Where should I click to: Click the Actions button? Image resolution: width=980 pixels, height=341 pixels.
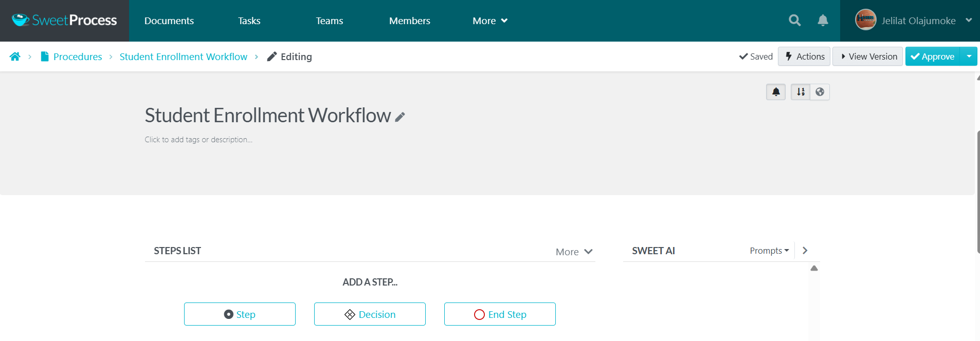[804, 56]
